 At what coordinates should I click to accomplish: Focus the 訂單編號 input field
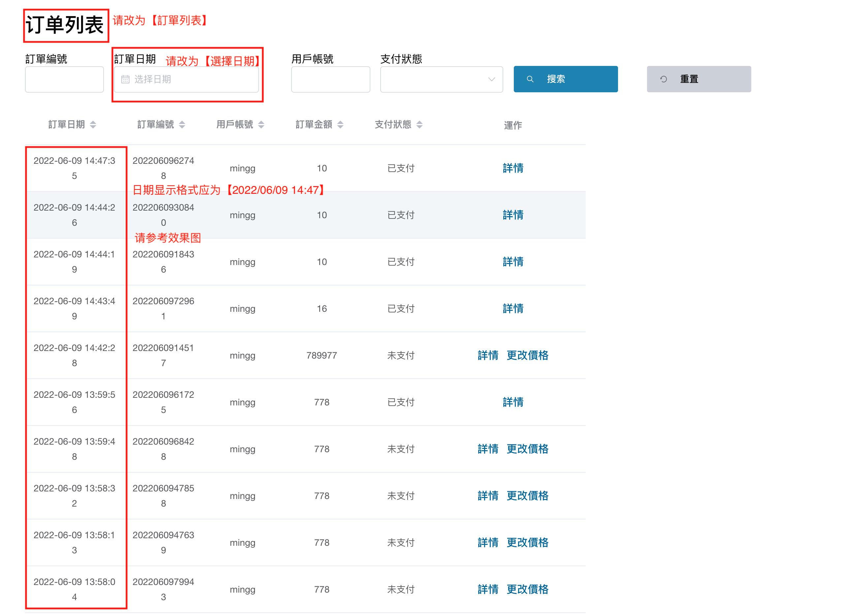(x=64, y=79)
